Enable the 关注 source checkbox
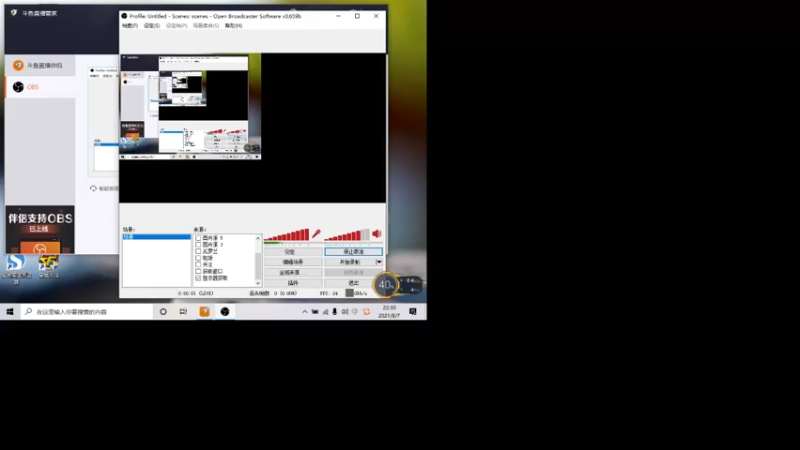Screen dimensions: 800x450 (198, 265)
